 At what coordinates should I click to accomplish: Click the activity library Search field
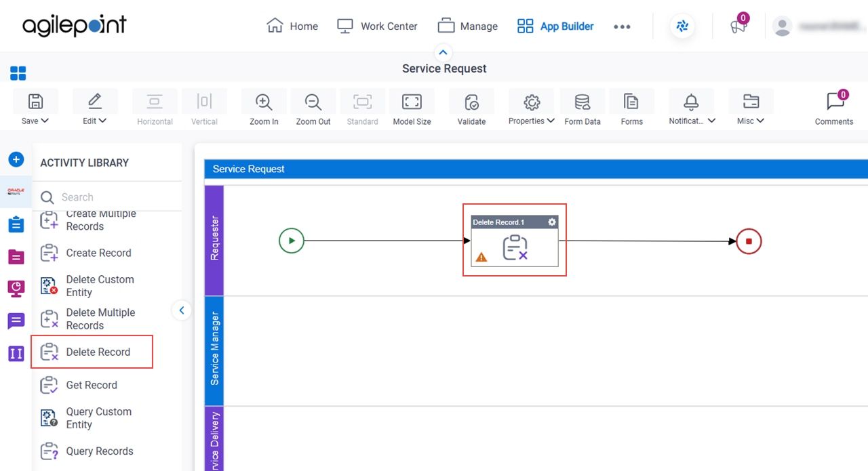pos(108,197)
